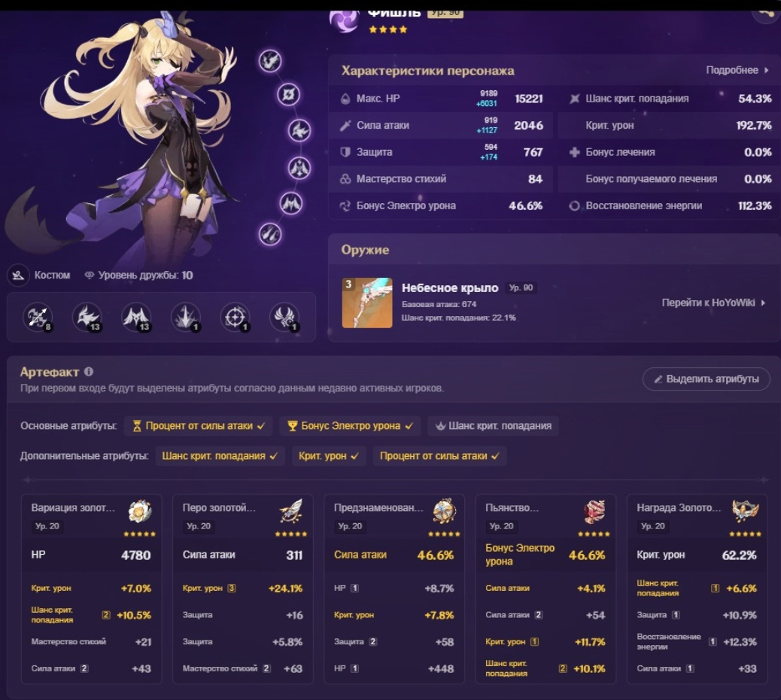The height and width of the screenshot is (700, 781).
Task: Open the Награда Золото... circlet artifact card
Action: (x=697, y=589)
